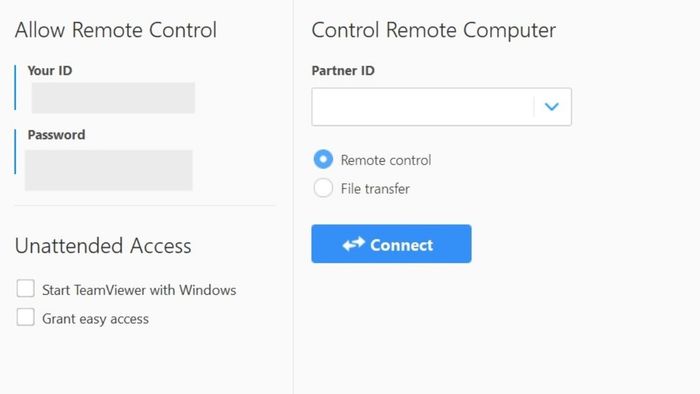The width and height of the screenshot is (700, 394).
Task: Click the "Grant easy access" label text
Action: pyautogui.click(x=95, y=319)
